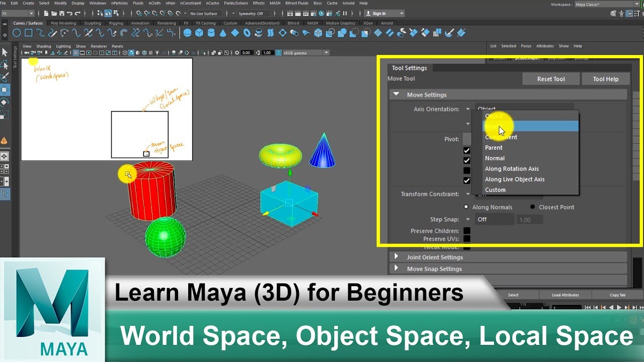Click the viewport select camera icon
The width and height of the screenshot is (644, 362).
(27, 53)
